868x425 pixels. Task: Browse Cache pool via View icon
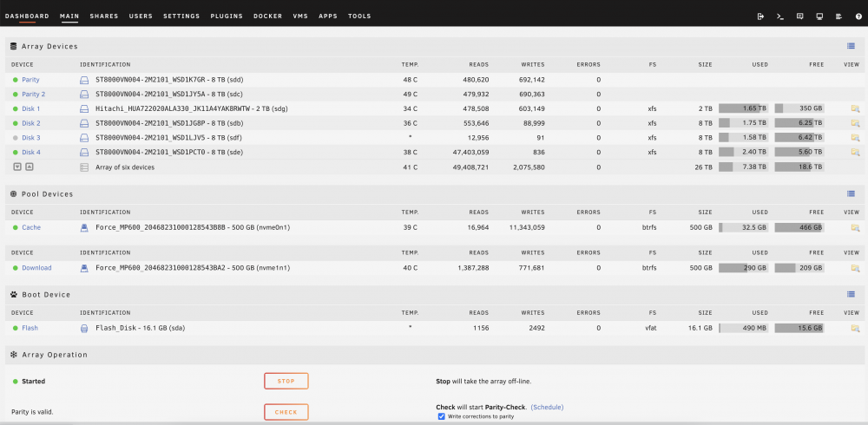tap(855, 227)
